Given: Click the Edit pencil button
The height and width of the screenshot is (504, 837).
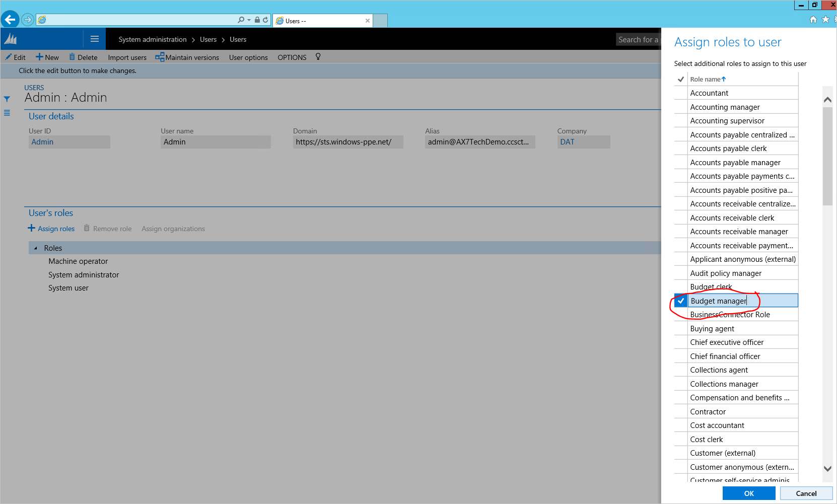Looking at the screenshot, I should pos(15,57).
